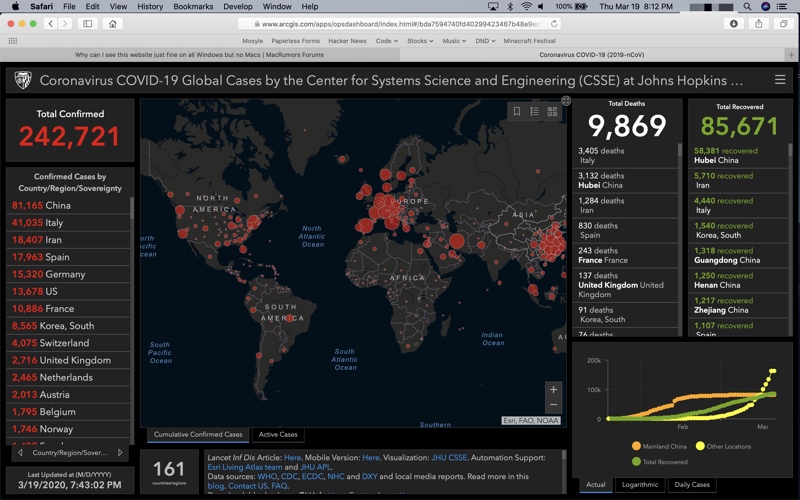Click the map bookmarks icon
This screenshot has height=500, width=800.
click(x=517, y=111)
